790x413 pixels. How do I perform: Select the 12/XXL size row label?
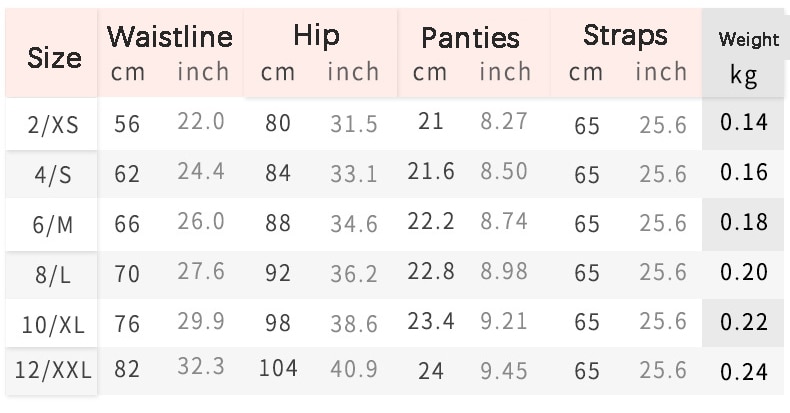coord(53,370)
